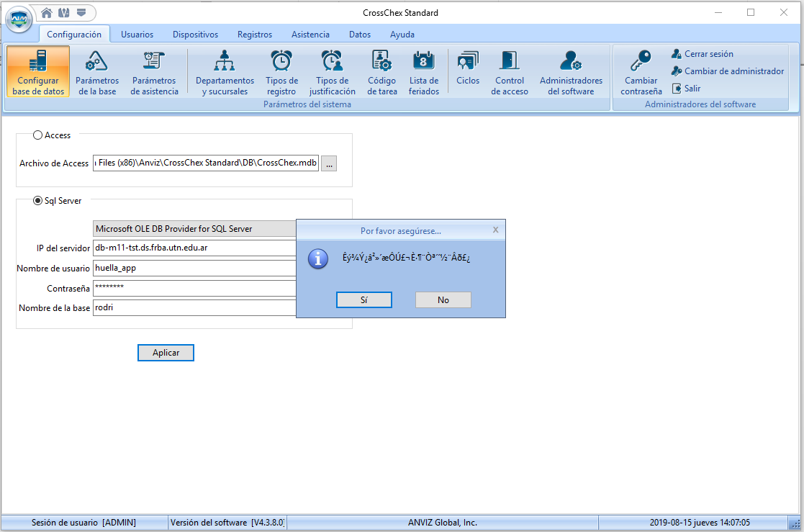This screenshot has width=804, height=532.
Task: Open Código de tarea
Action: [382, 71]
